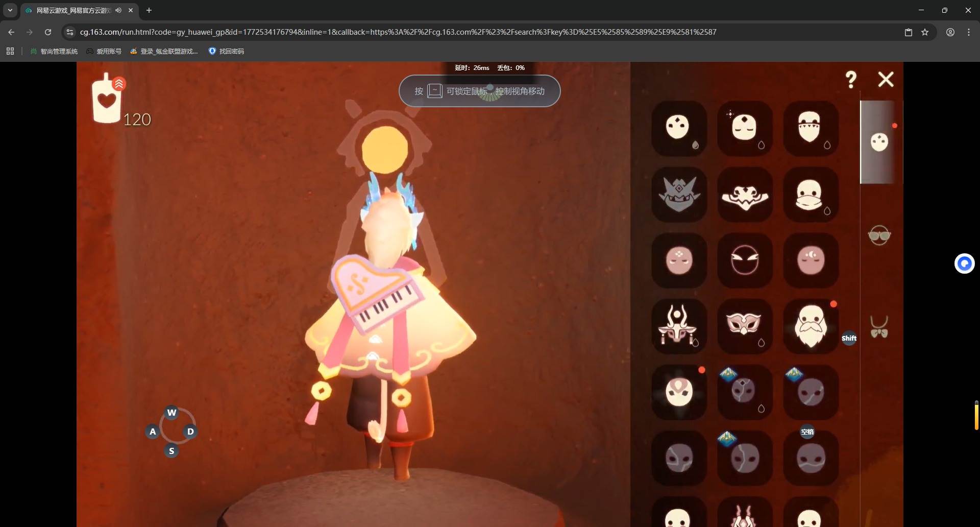The height and width of the screenshot is (527, 980).
Task: Switch to the necklace category tab
Action: pyautogui.click(x=879, y=327)
